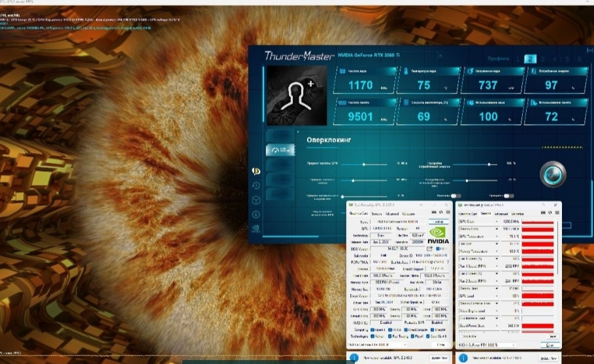Image resolution: width=594 pixels, height=364 pixels.
Task: Click the restore history icon in ThunderMaster sidebar
Action: click(x=256, y=186)
